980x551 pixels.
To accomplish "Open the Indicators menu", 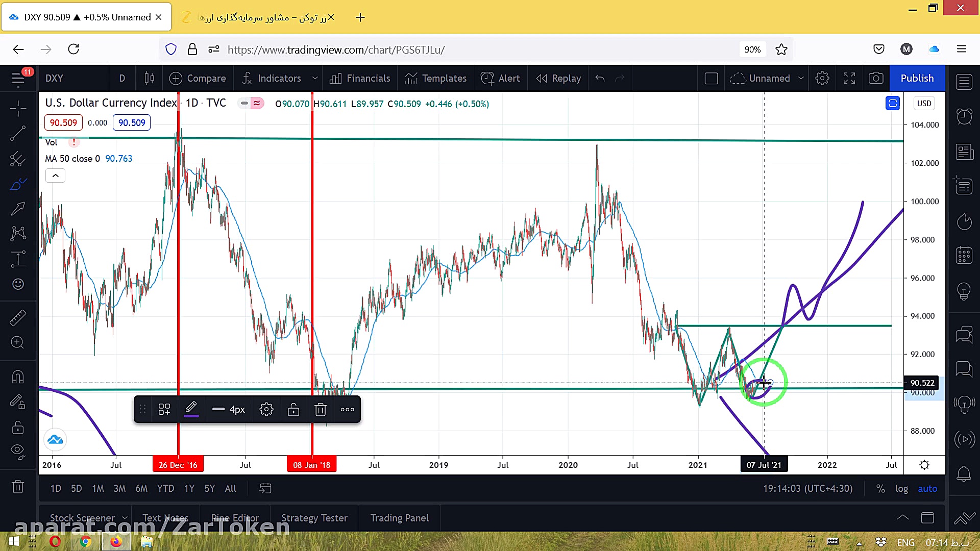I will pyautogui.click(x=272, y=78).
